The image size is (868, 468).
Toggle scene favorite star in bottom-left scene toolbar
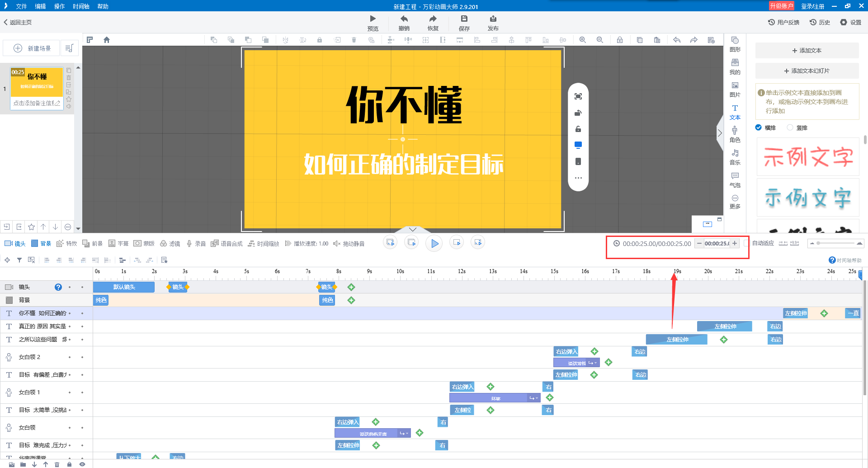pyautogui.click(x=31, y=227)
